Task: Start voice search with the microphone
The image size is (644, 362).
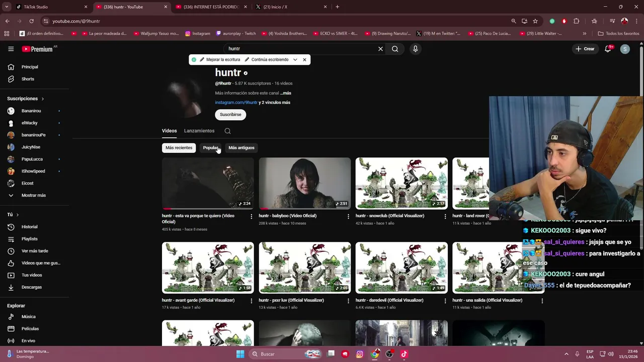Action: click(415, 49)
